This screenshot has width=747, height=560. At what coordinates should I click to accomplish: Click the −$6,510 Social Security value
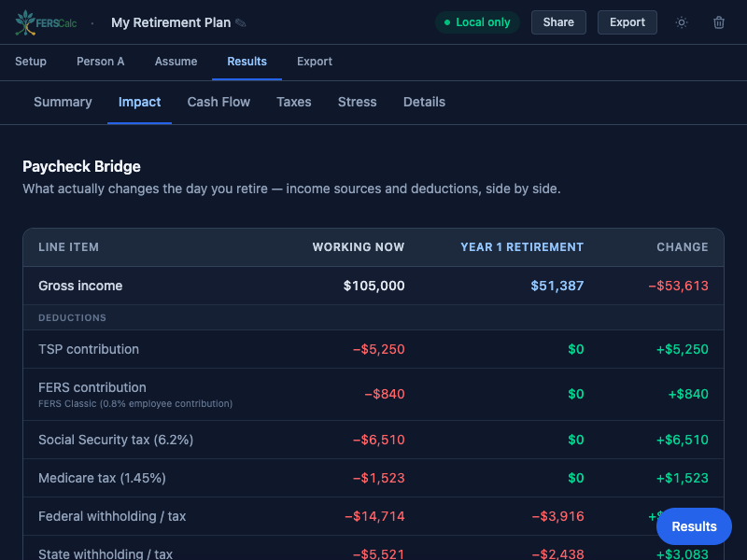point(379,440)
